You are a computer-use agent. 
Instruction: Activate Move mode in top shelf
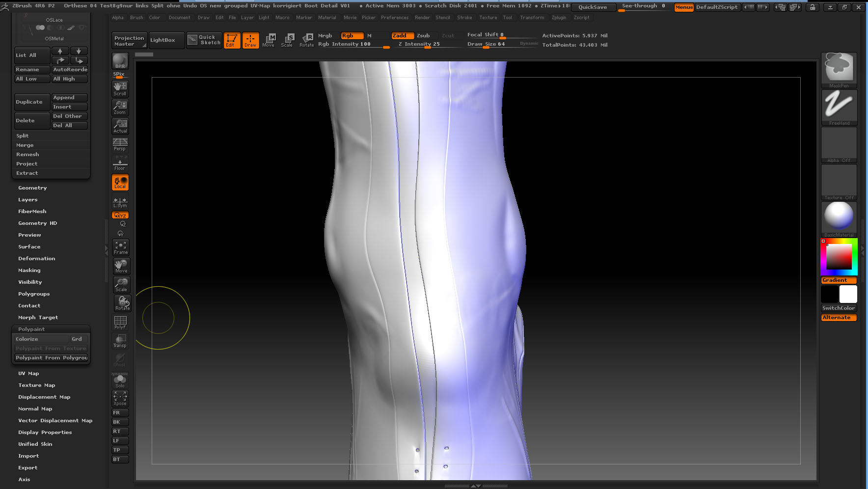pyautogui.click(x=269, y=40)
